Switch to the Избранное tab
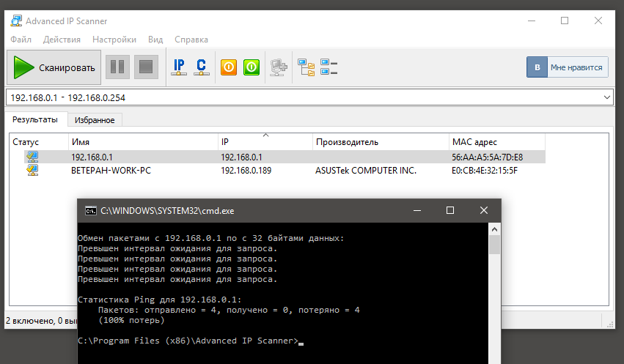The height and width of the screenshot is (364, 624). point(95,119)
